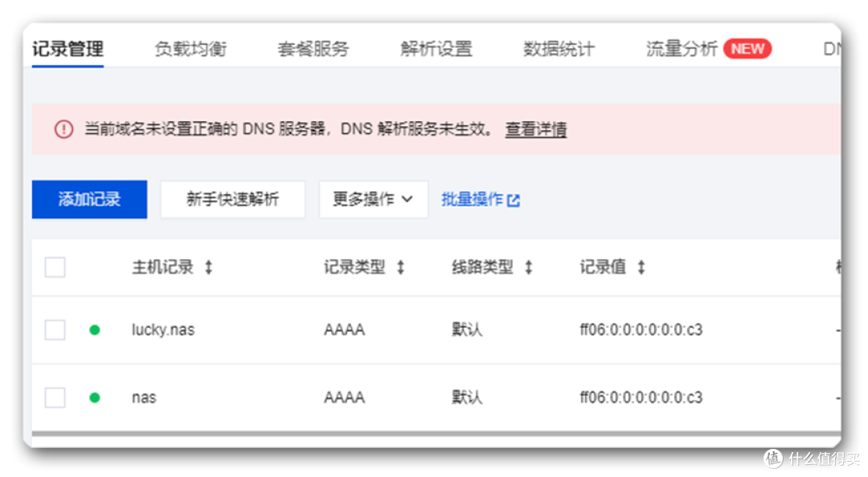Open the 负载均衡 tab
Image resolution: width=868 pixels, height=477 pixels.
pyautogui.click(x=190, y=49)
